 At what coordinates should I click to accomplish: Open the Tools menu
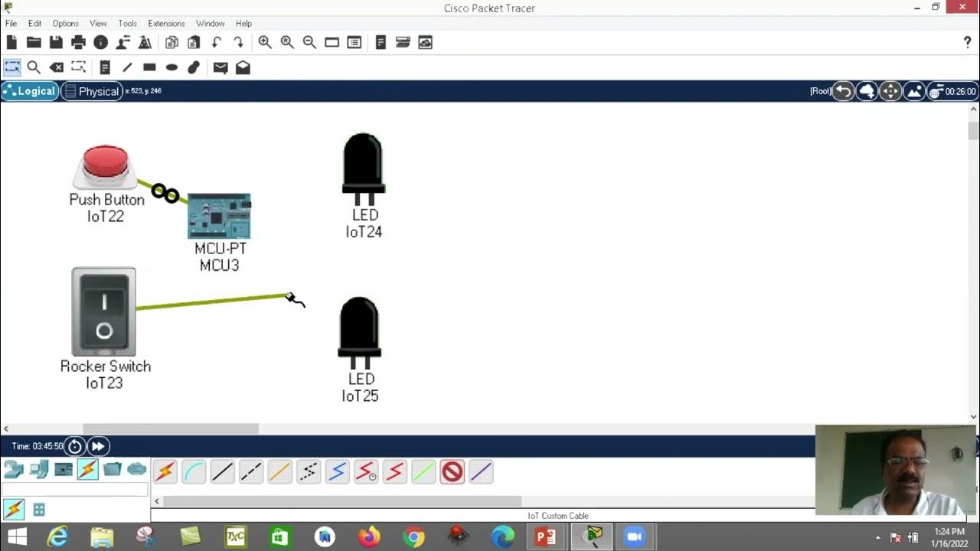click(x=128, y=24)
